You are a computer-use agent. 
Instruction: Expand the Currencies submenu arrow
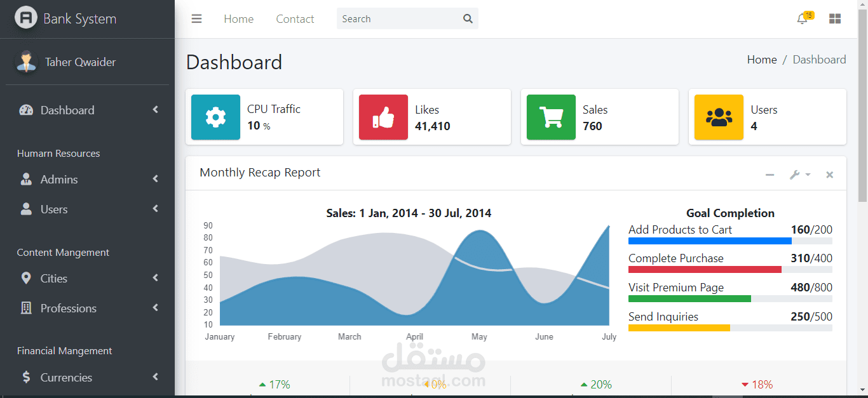click(156, 377)
